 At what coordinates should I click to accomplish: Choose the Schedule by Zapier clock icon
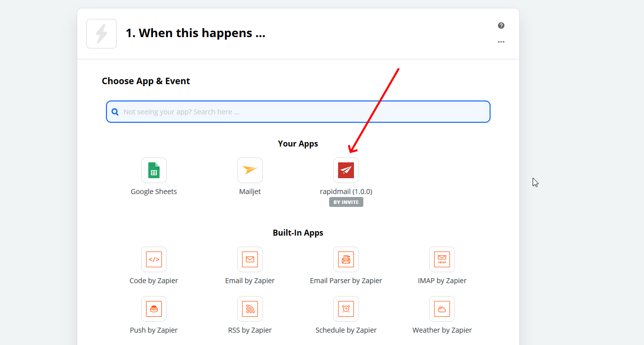(346, 309)
